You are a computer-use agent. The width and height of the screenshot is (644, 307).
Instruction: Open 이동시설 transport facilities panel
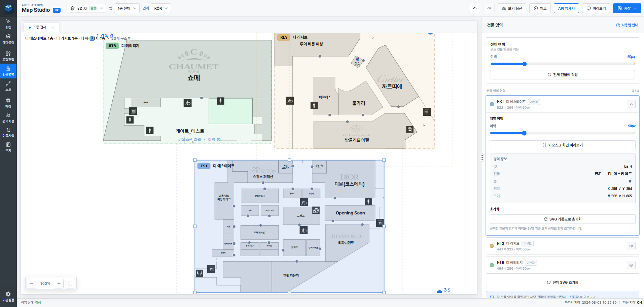(x=8, y=132)
